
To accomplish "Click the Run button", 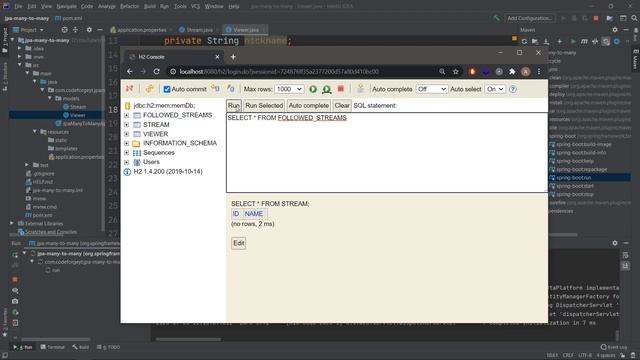I will [x=234, y=105].
